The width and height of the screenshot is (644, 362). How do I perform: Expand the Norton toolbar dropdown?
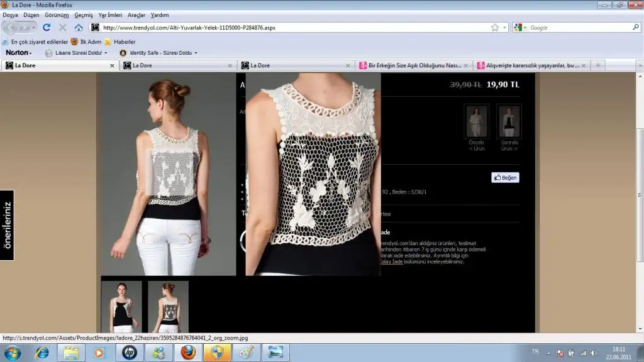[x=19, y=53]
